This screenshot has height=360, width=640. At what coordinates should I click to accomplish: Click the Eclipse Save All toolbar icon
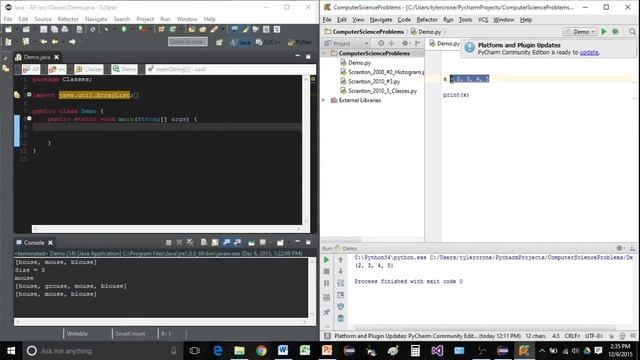54,29
